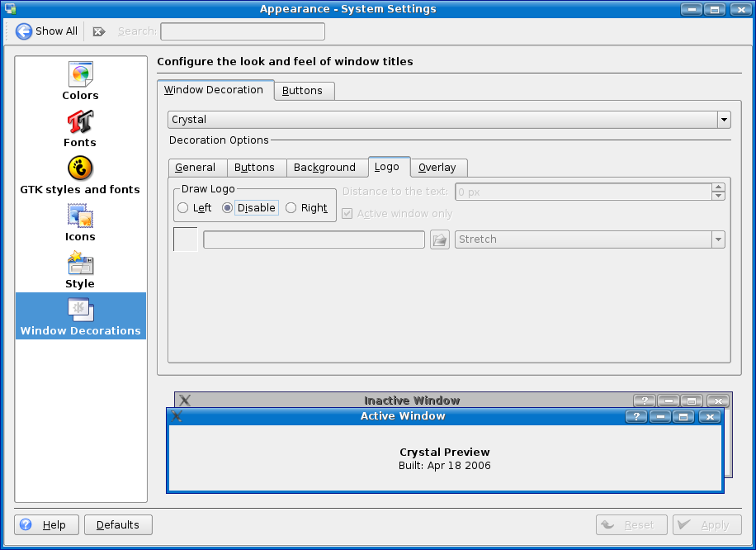Click in the Search input field
The height and width of the screenshot is (550, 756).
(x=242, y=31)
